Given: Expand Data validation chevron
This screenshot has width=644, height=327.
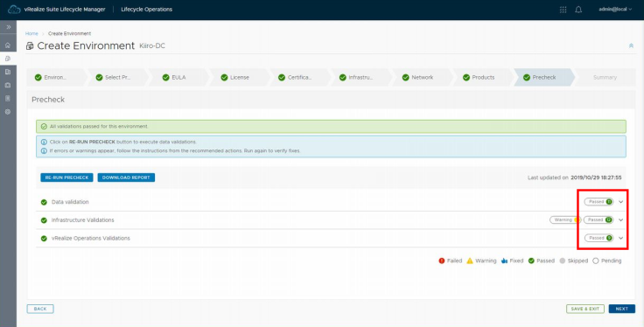Looking at the screenshot, I should pyautogui.click(x=620, y=202).
